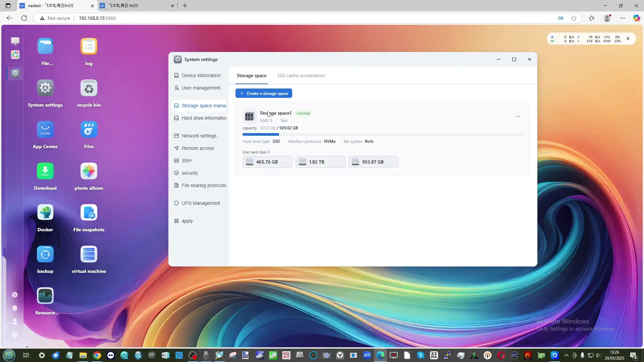Maximize the System settings window

pos(514,60)
